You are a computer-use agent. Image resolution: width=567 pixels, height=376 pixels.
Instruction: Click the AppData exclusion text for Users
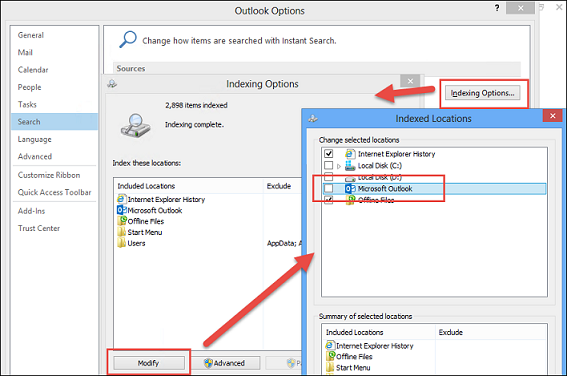point(284,243)
